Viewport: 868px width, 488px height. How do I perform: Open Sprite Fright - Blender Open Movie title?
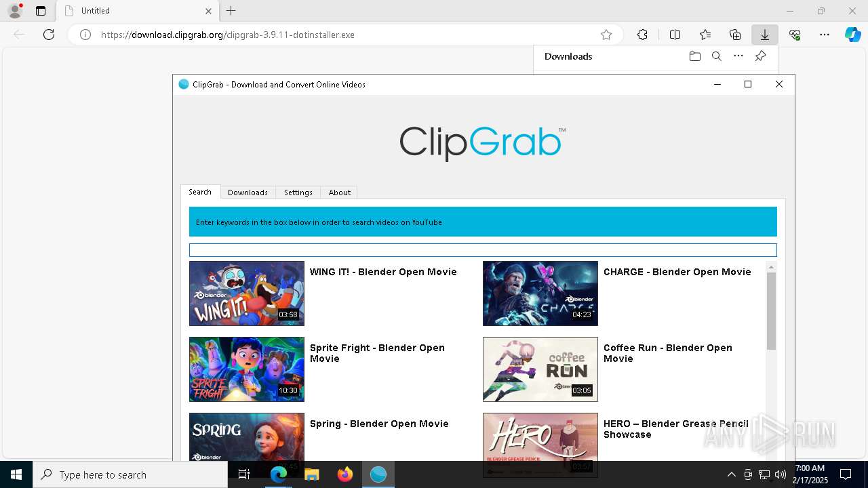point(377,353)
